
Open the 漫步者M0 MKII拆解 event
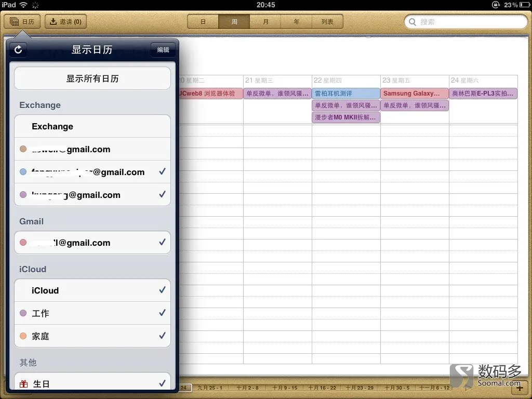pyautogui.click(x=345, y=117)
